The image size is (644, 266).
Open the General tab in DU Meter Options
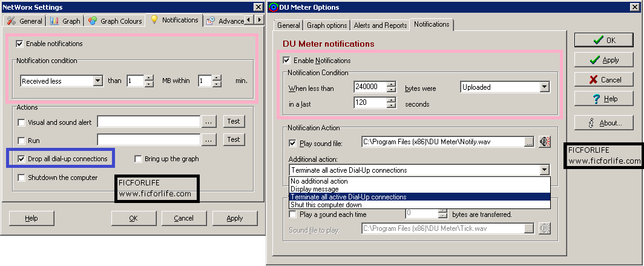tap(288, 25)
